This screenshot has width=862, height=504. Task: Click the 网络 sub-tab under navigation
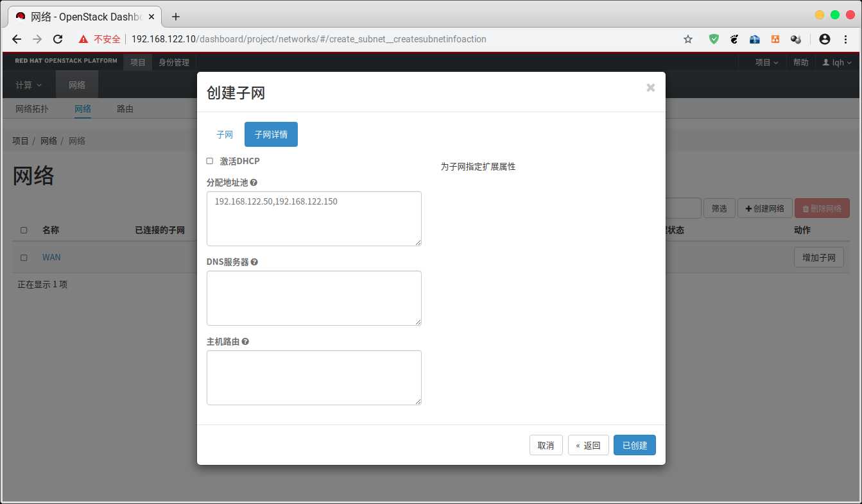(83, 109)
